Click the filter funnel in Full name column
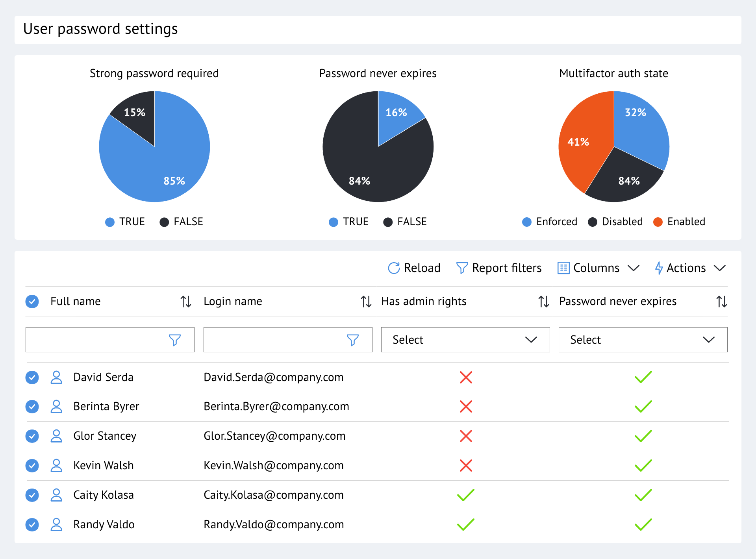Viewport: 756px width, 559px height. pos(176,339)
